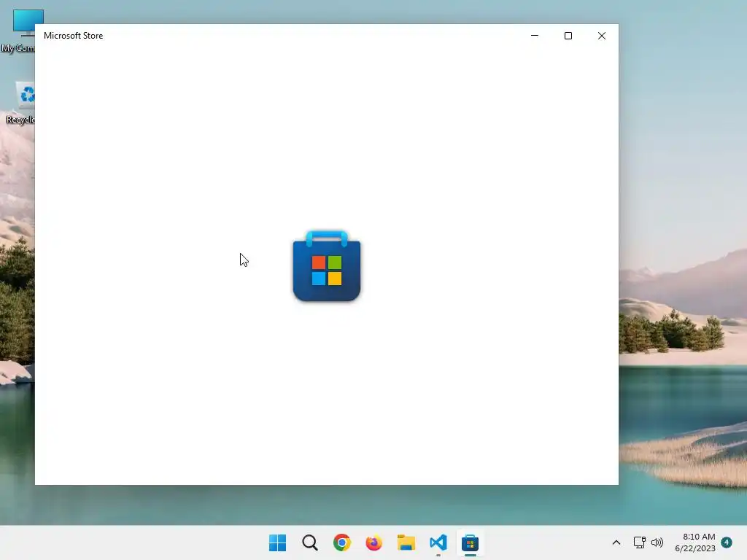The image size is (747, 560).
Task: Open Visual Studio Code from taskbar
Action: (438, 542)
